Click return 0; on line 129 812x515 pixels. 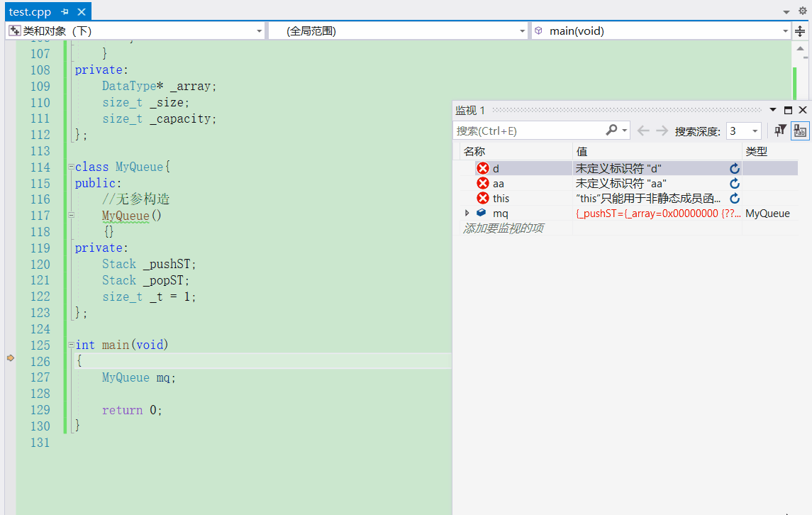click(131, 410)
